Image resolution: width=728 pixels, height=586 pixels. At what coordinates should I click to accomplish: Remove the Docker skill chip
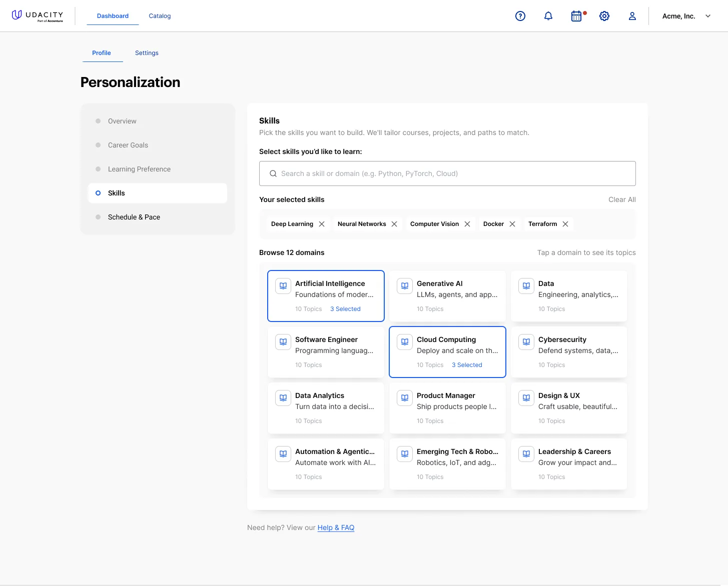pos(512,224)
